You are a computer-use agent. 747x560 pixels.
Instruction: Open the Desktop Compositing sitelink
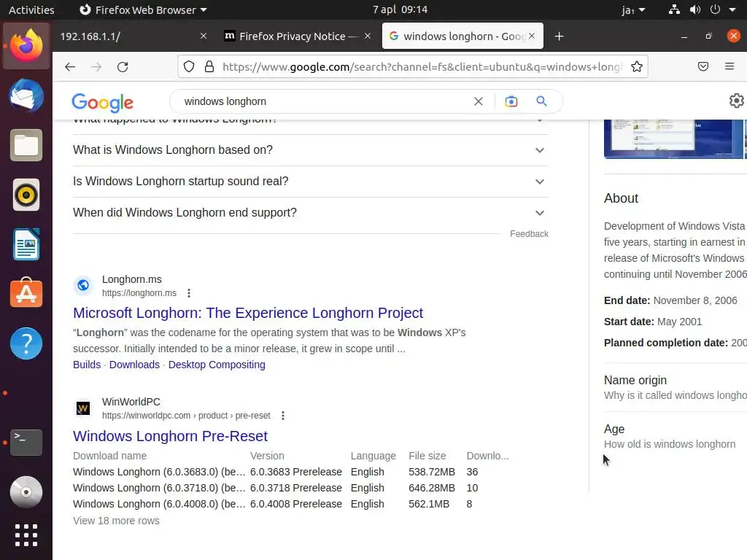217,365
